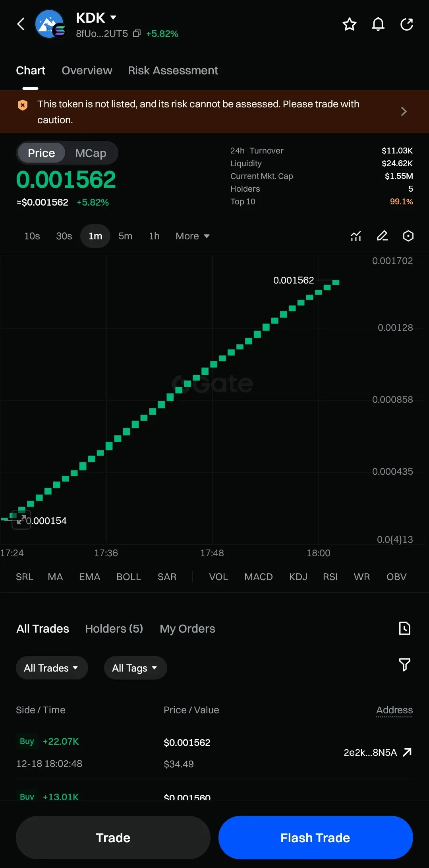Tap the 24h Turnover value $11.03K
Viewport: 429px width, 868px height.
pos(397,151)
